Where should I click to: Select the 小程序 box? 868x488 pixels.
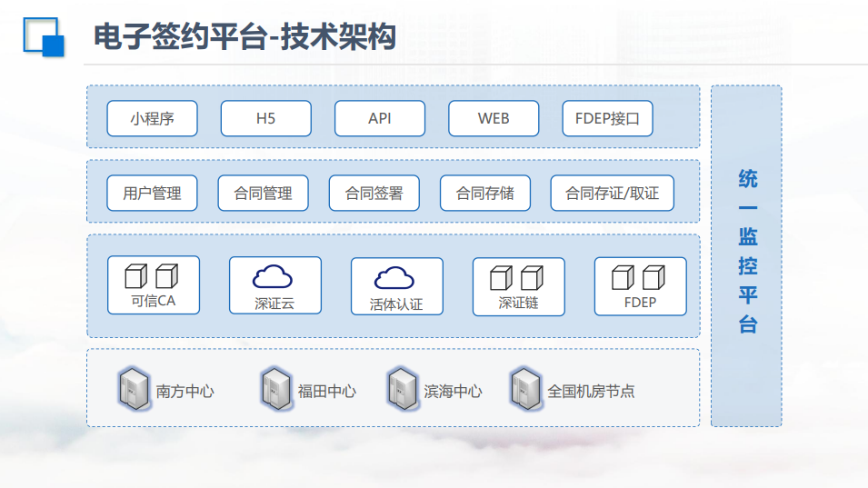click(152, 118)
